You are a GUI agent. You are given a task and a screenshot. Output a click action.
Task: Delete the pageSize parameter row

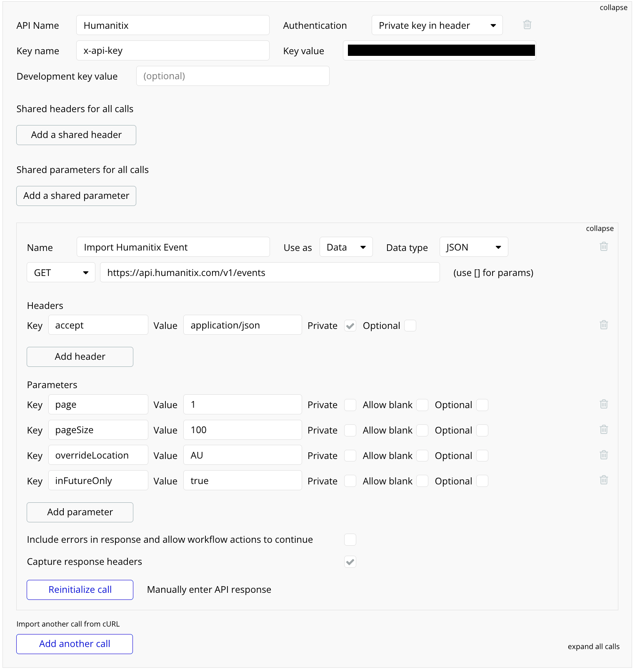pos(604,429)
